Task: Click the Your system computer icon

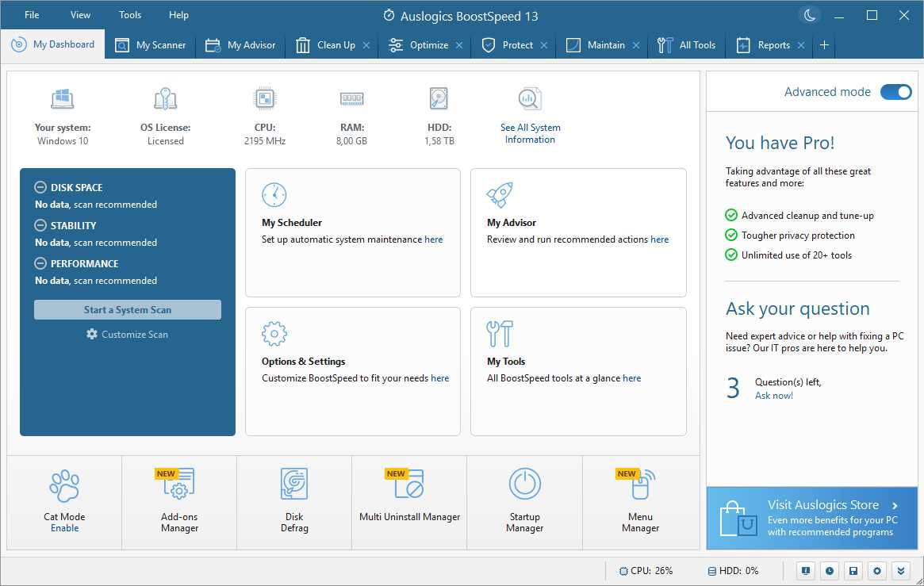Action: tap(63, 99)
